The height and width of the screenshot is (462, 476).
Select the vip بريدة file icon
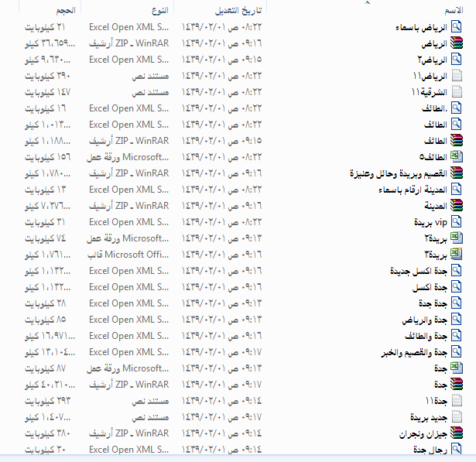pos(457,221)
